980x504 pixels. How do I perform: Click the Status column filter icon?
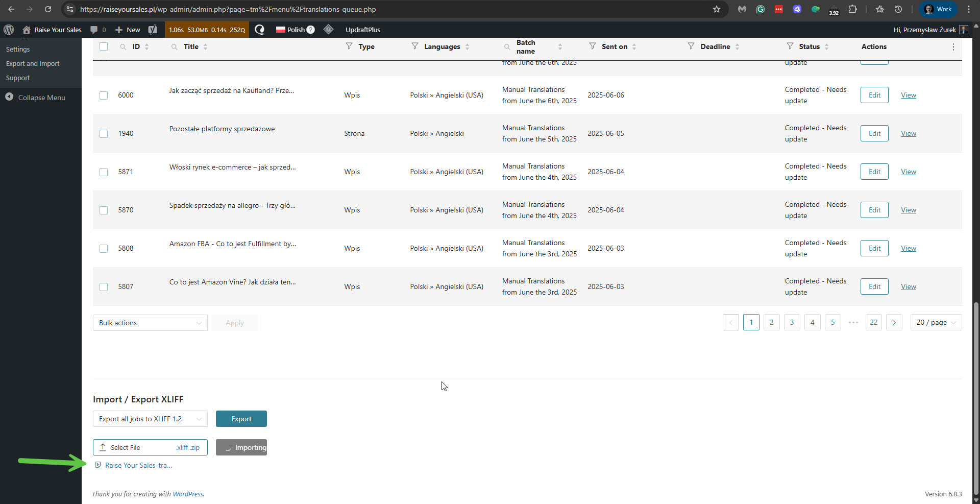(x=790, y=46)
